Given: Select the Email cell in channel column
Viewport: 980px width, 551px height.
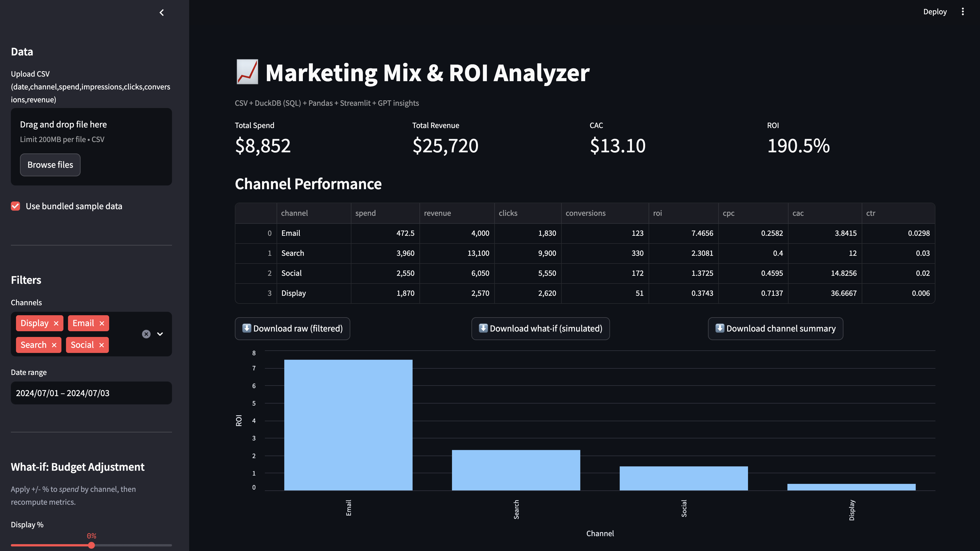Looking at the screenshot, I should (314, 233).
